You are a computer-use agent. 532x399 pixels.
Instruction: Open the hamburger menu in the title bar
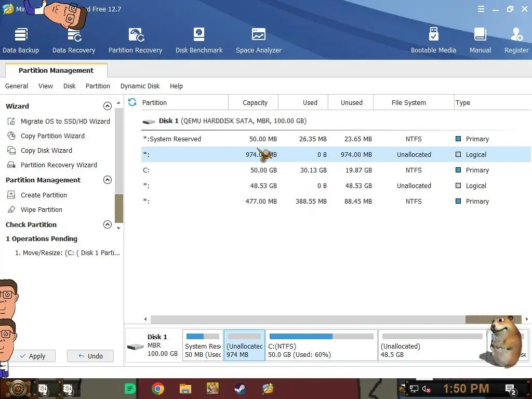pos(481,9)
